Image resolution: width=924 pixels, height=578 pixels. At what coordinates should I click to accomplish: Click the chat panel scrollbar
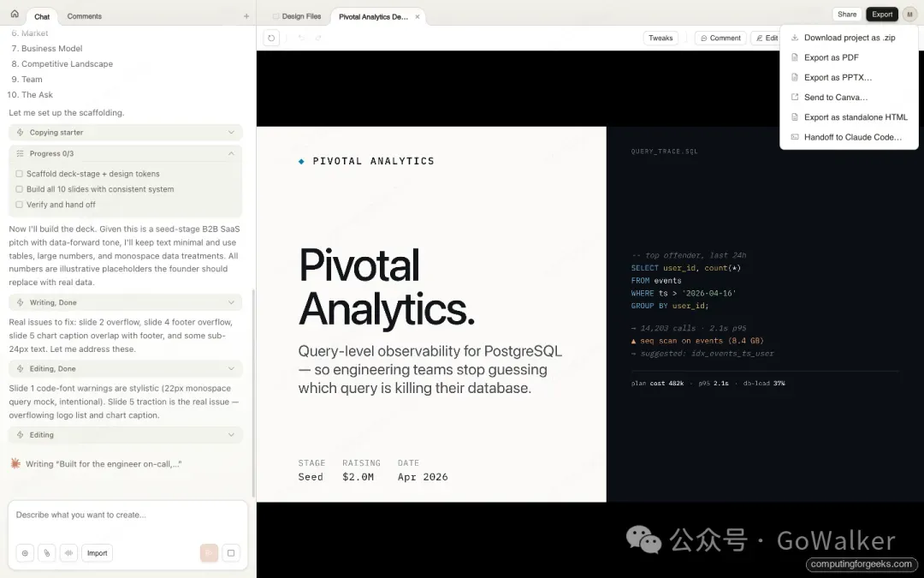[253, 392]
